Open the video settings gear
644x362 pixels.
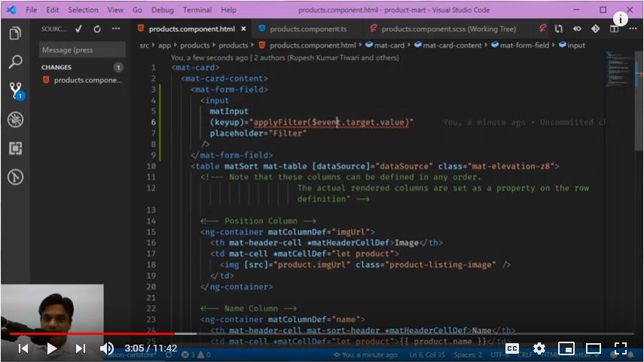coord(539,348)
